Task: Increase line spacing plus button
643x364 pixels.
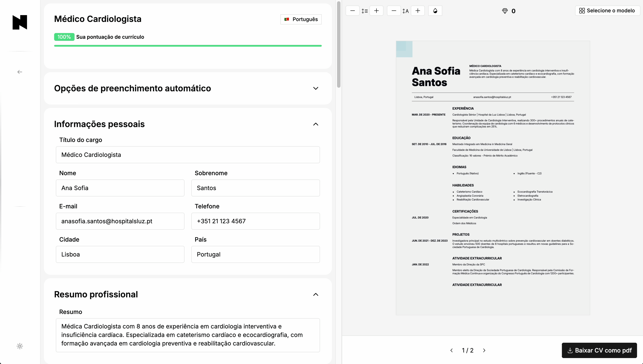Action: coord(376,11)
